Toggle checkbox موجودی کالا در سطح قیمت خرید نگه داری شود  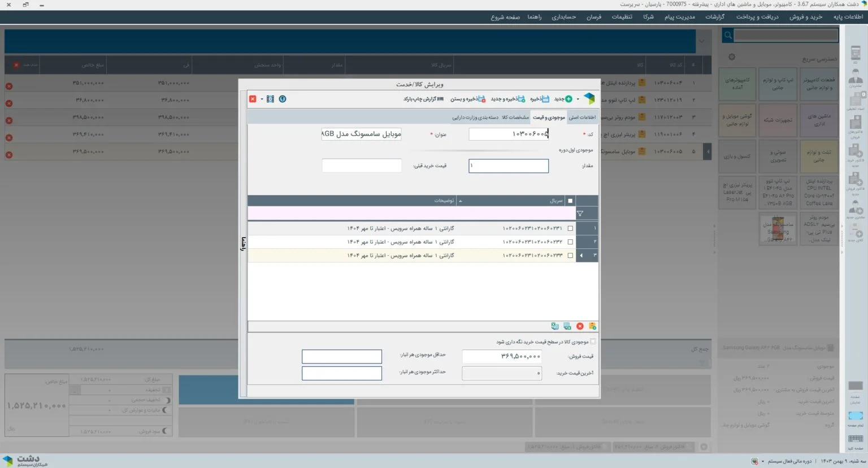(x=593, y=342)
